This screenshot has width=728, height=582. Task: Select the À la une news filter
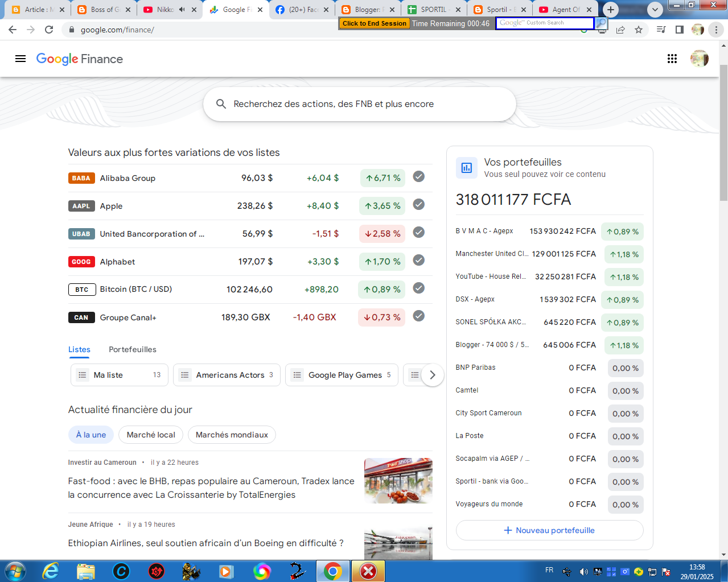(x=91, y=435)
